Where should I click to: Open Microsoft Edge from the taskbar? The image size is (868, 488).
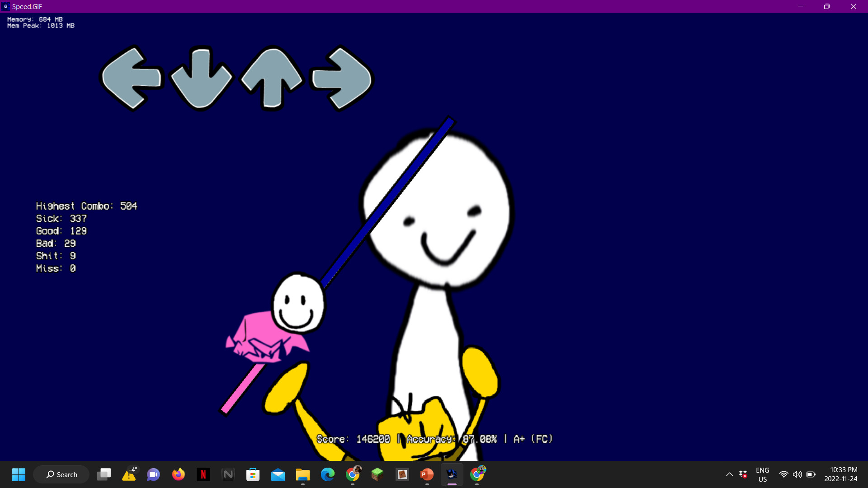tap(328, 474)
